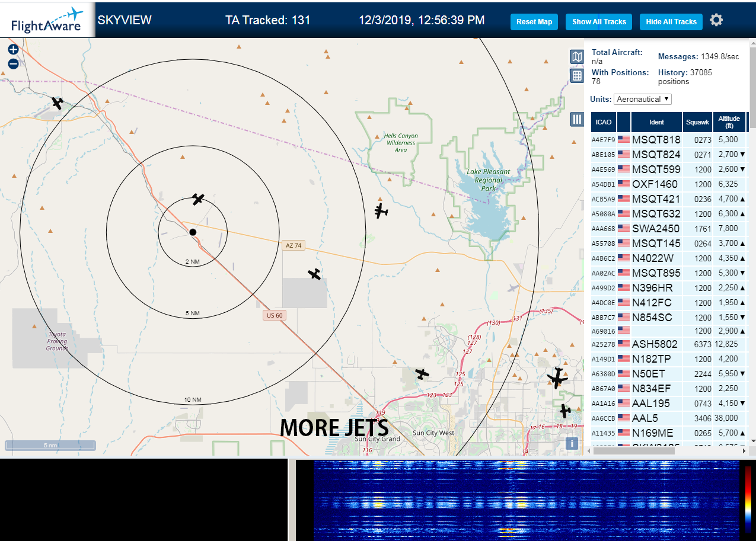Click the US flag in SWA2450 row

(624, 228)
